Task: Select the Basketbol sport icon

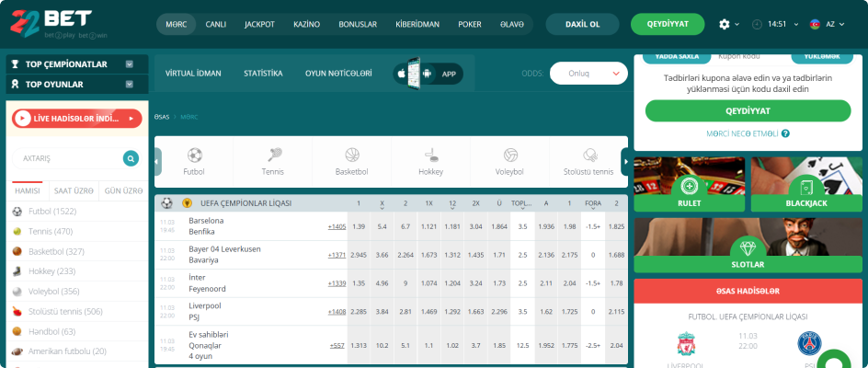Action: (352, 155)
